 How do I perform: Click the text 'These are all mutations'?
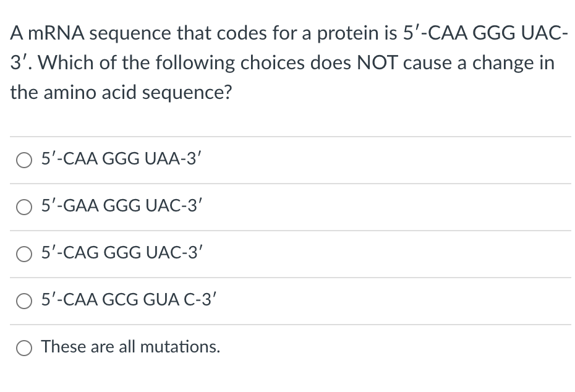pyautogui.click(x=130, y=347)
